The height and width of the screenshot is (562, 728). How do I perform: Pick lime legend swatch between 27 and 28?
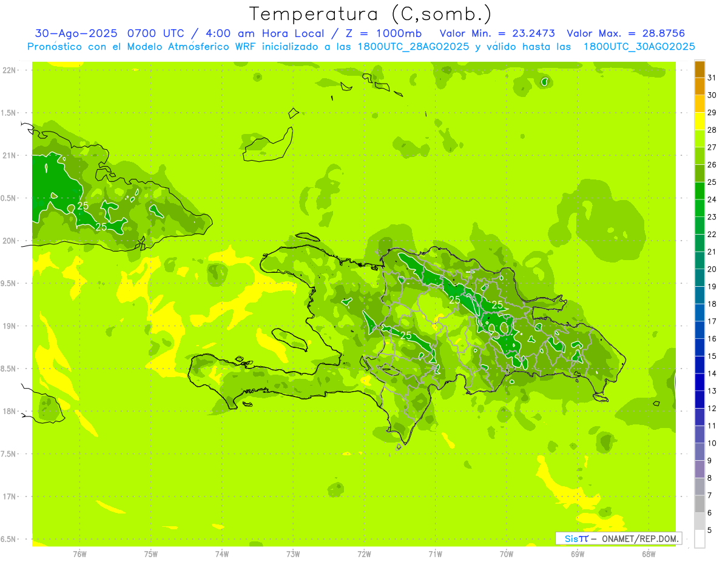pos(699,138)
